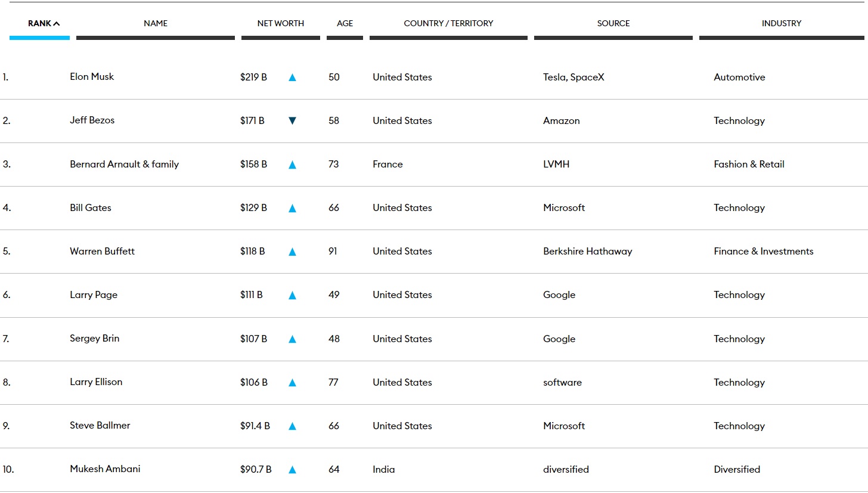Sort the list by Age header
The height and width of the screenshot is (493, 868).
click(x=345, y=24)
